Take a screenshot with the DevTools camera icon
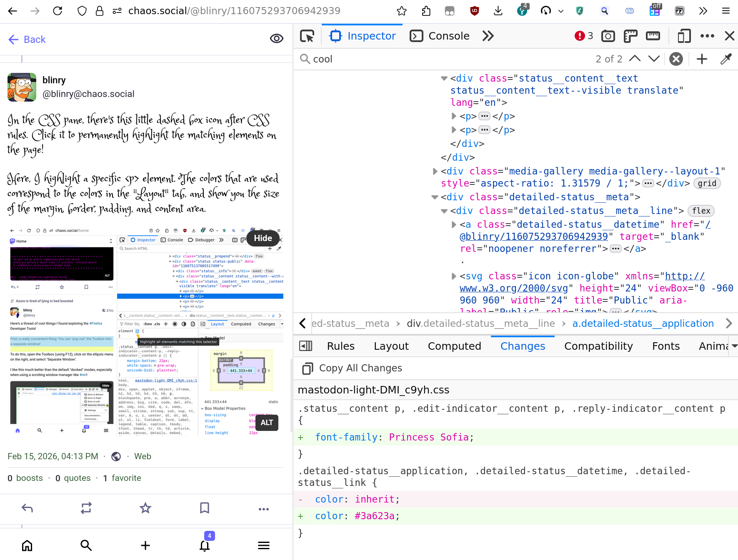 point(608,36)
